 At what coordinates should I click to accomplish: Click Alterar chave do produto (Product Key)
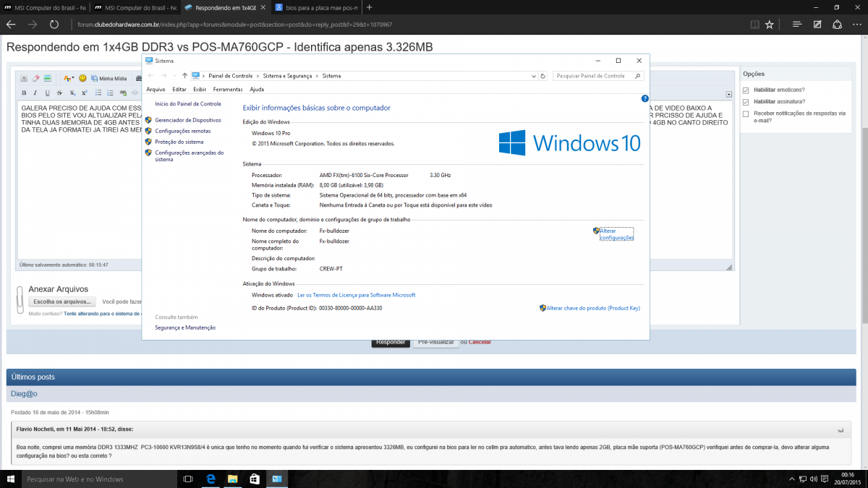click(x=593, y=308)
